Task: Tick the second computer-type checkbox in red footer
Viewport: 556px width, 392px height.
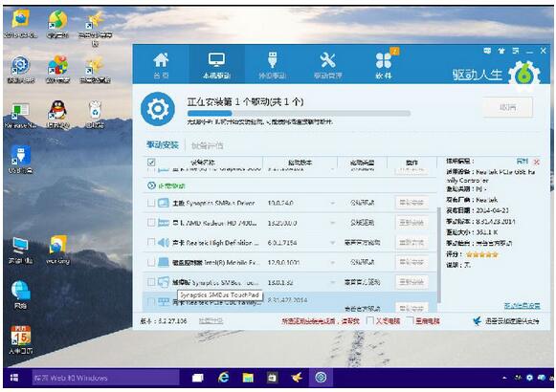Action: 410,320
